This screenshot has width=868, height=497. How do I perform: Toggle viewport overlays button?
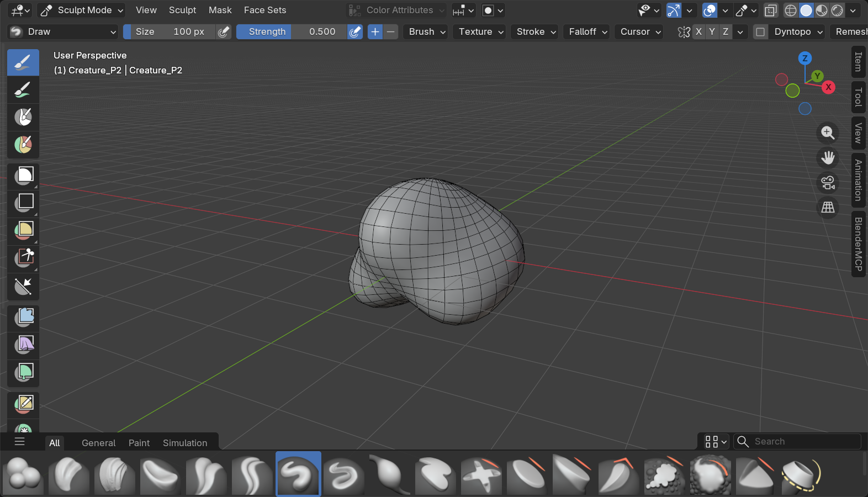(710, 10)
